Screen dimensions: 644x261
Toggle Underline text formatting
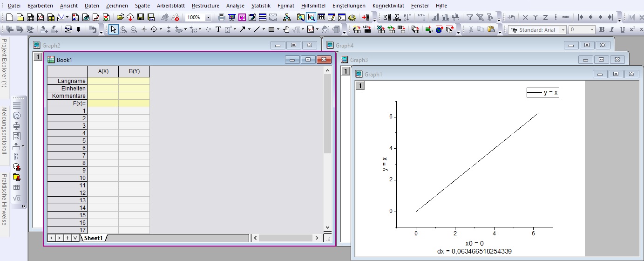[x=623, y=29]
